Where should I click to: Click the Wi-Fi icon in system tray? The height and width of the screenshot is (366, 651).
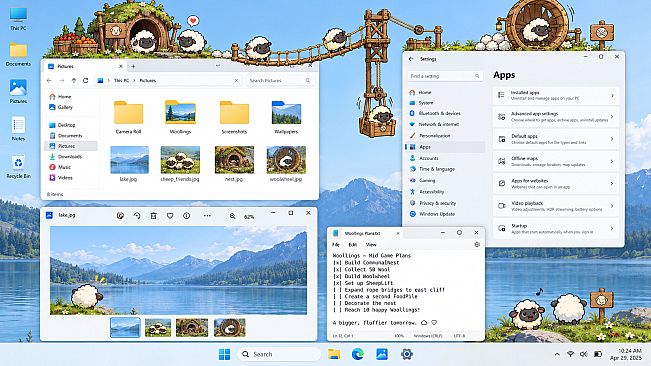(570, 354)
